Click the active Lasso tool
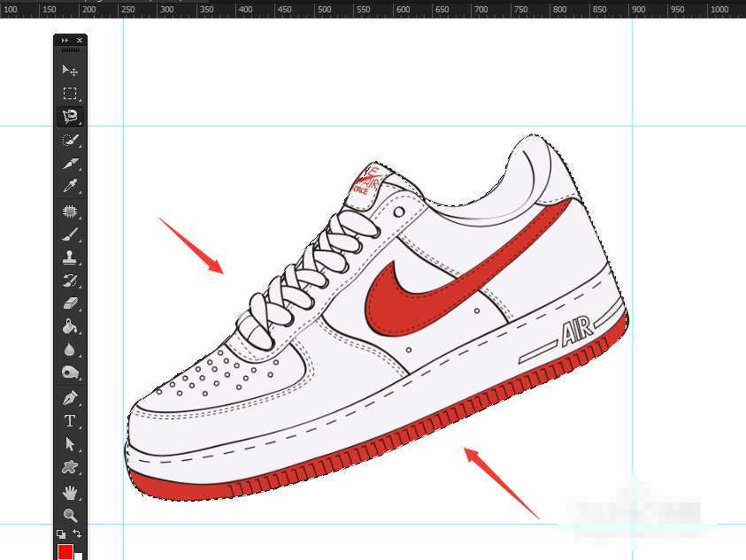Screen dimensions: 746x560 point(70,116)
